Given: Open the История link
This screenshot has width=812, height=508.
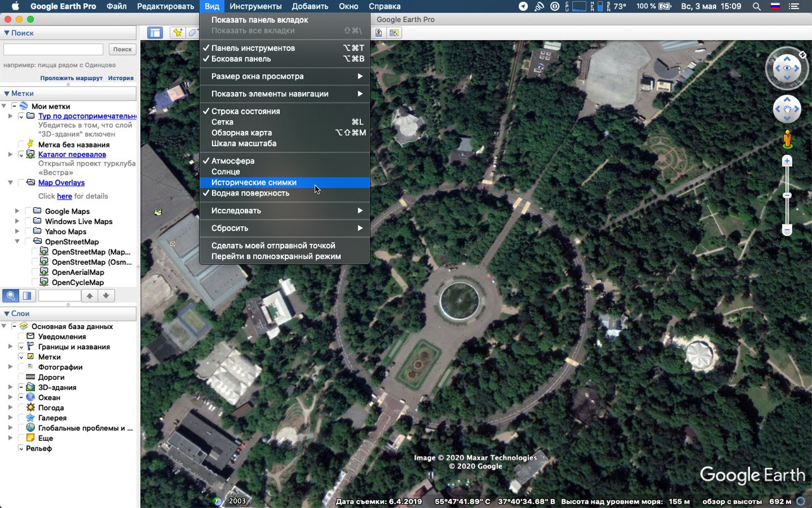Looking at the screenshot, I should (121, 78).
